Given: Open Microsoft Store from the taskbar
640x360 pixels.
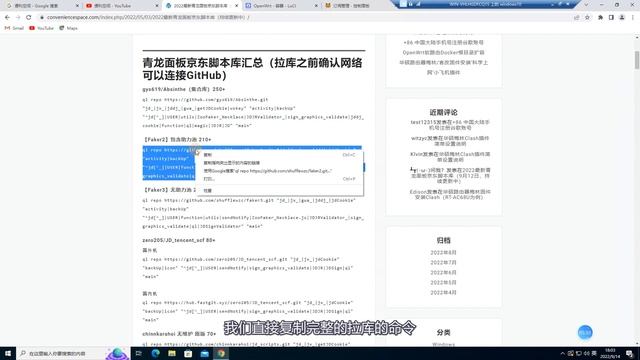Looking at the screenshot, I should 188,353.
